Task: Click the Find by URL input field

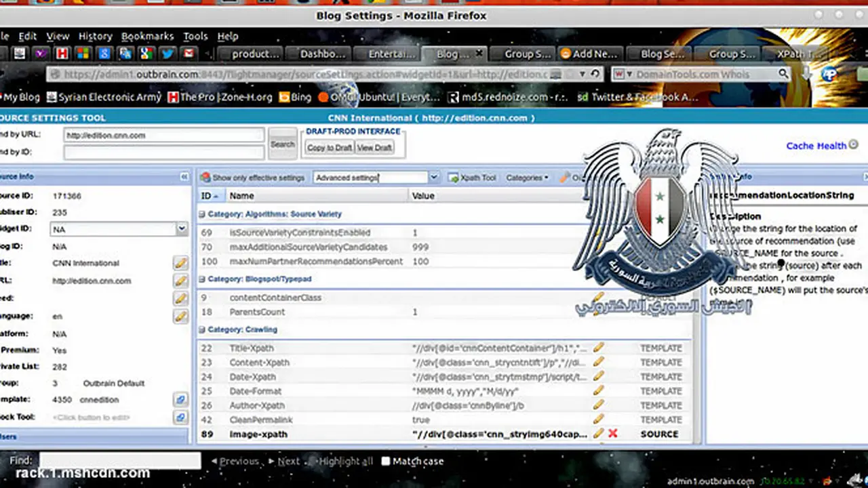Action: (163, 135)
